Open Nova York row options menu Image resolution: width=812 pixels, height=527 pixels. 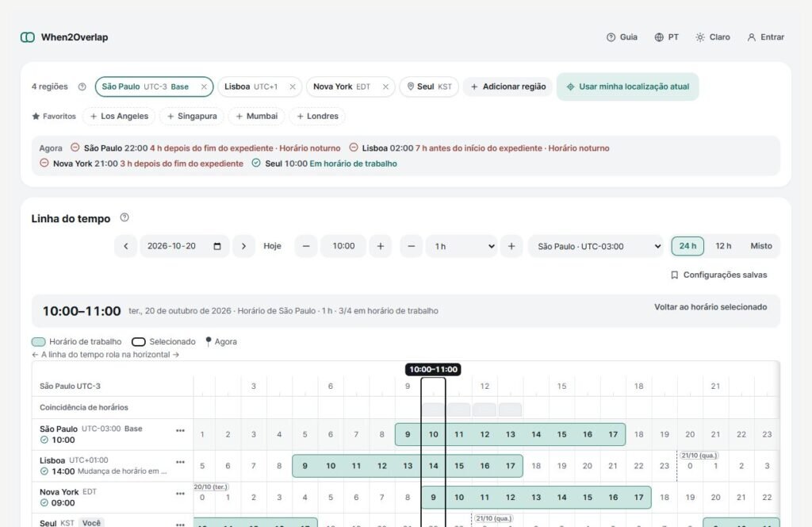[180, 494]
